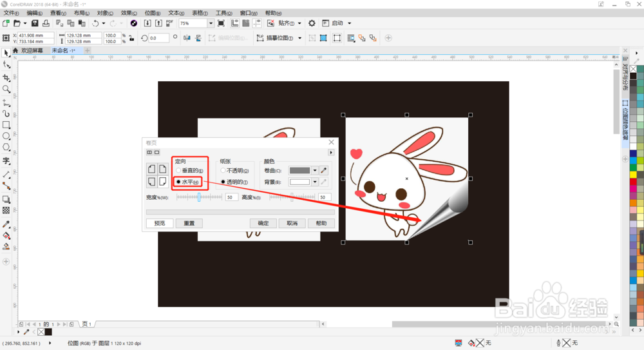Open the 启动 launcher dropdown

(x=350, y=23)
